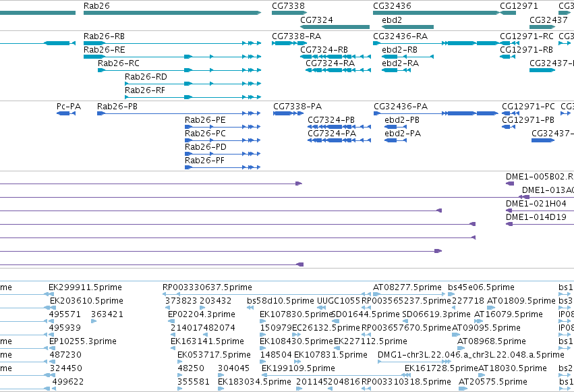Image resolution: width=574 pixels, height=392 pixels.
Task: Select transcript CG7324-RA
Action: tap(338, 70)
